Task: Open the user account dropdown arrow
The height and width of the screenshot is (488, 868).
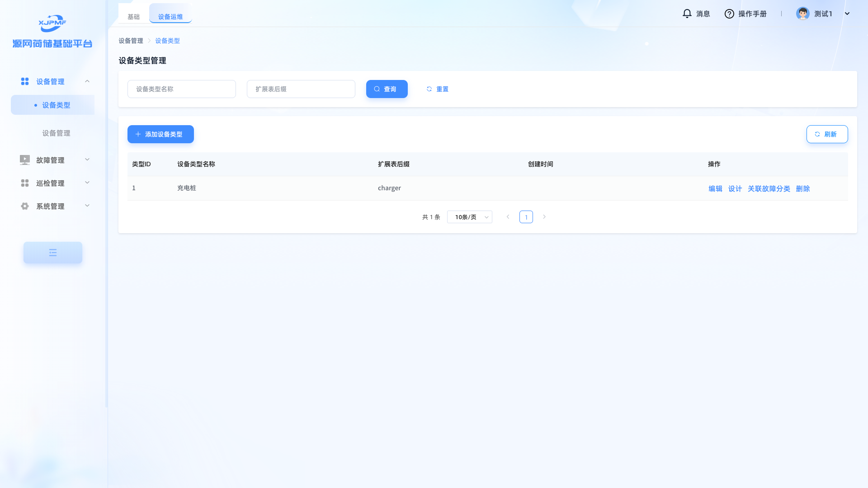Action: coord(847,14)
